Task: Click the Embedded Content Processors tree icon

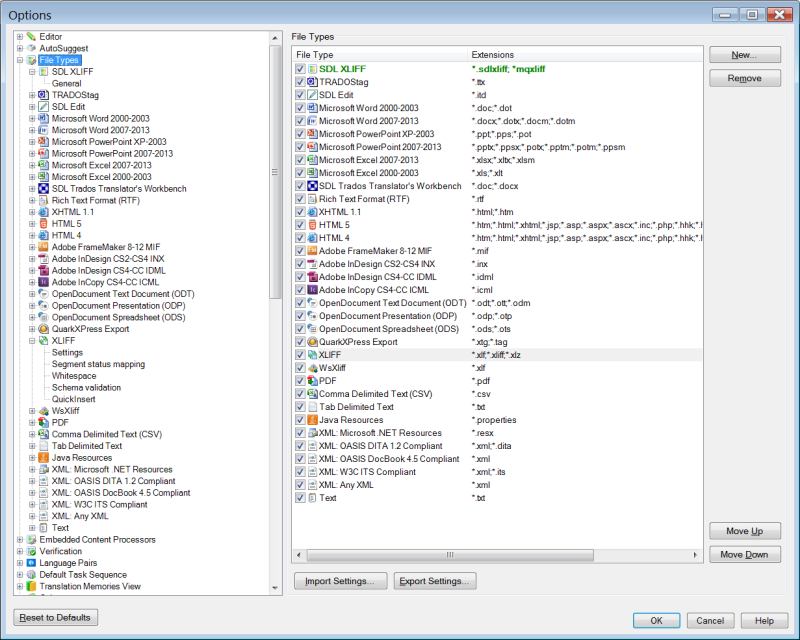Action: tap(32, 539)
